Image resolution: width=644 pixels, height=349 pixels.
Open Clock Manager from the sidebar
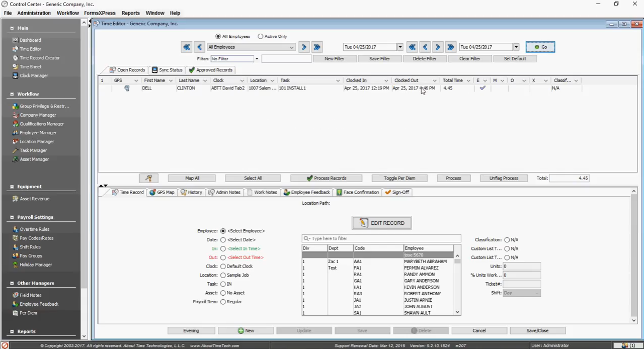click(34, 75)
